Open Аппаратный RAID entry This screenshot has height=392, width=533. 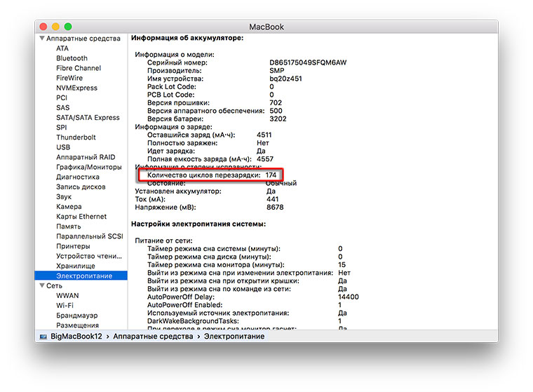(86, 157)
